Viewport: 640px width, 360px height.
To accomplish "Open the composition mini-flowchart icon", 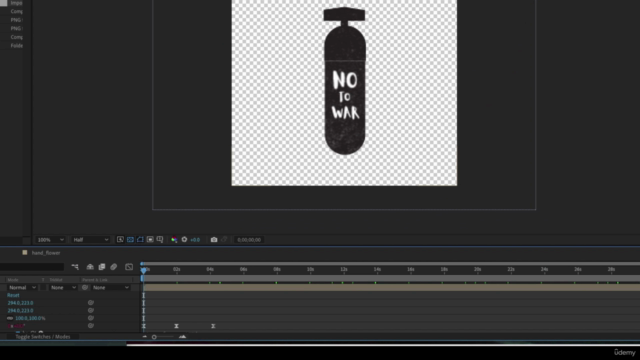I will click(x=75, y=267).
